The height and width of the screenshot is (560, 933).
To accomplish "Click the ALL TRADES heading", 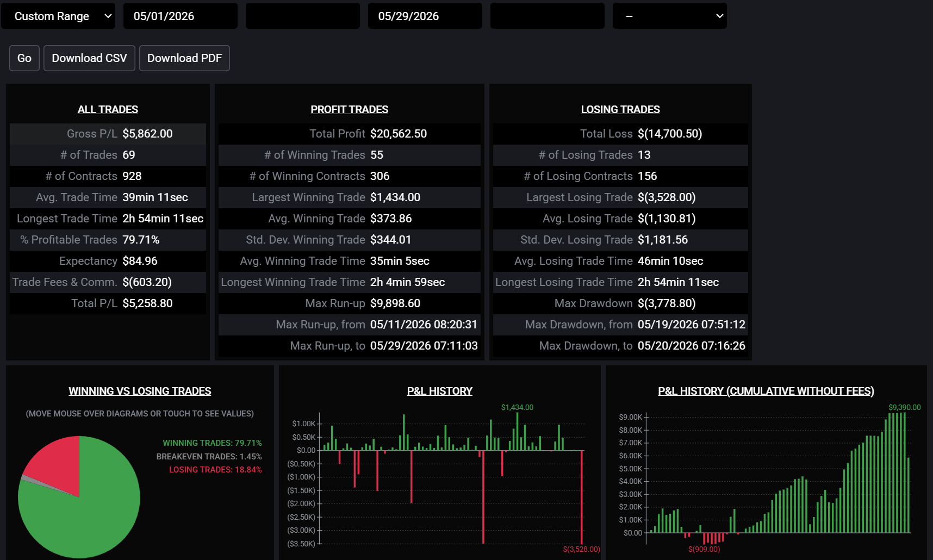I will click(x=108, y=109).
